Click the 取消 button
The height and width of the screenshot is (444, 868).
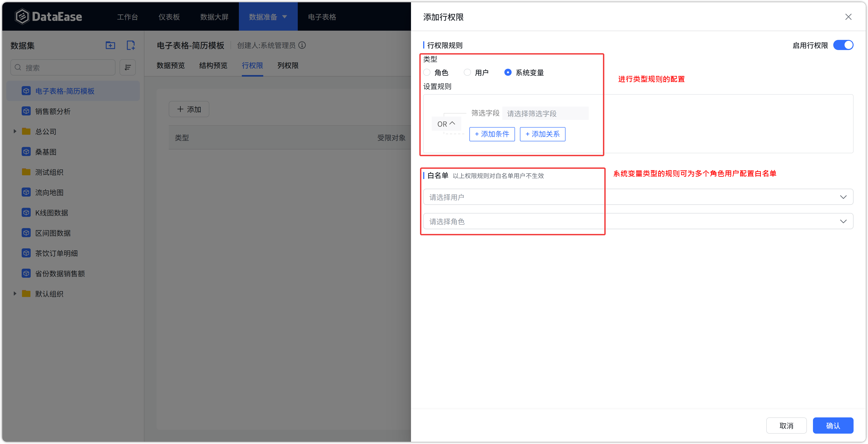[786, 426]
